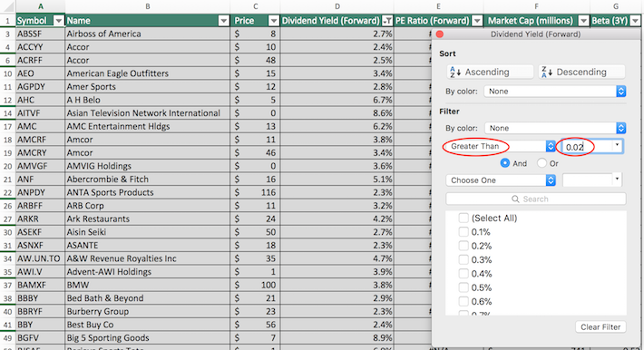Select the AMC Entertainment Hldgs cell

click(x=148, y=126)
